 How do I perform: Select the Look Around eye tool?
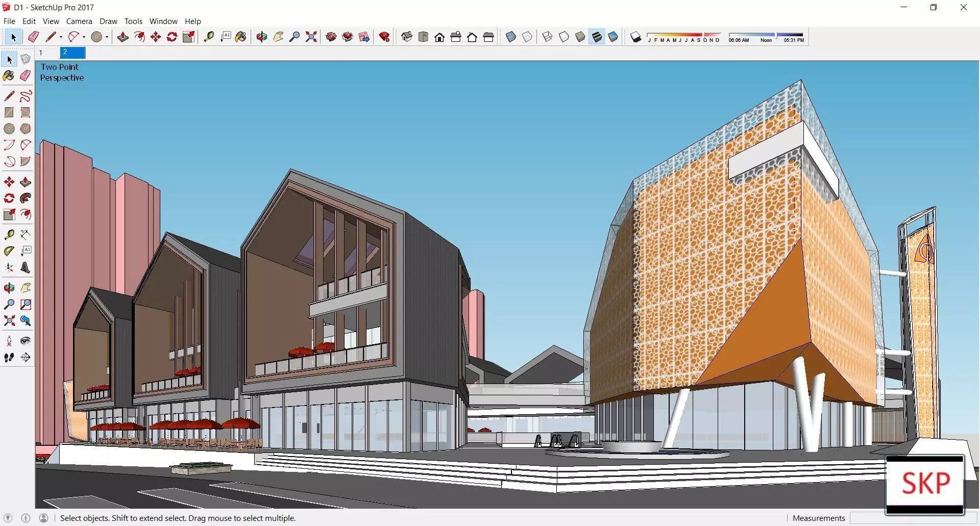click(26, 341)
